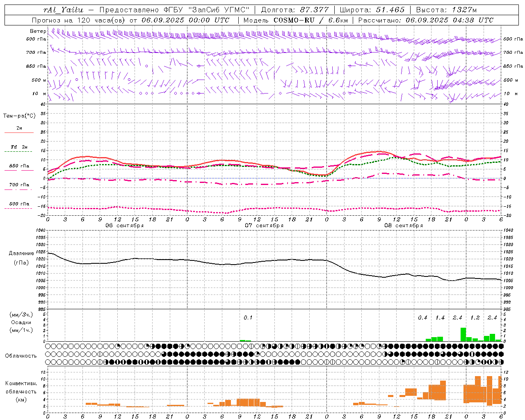Click the Td 2м dew point legend label
Viewport: 525px width, 420px height.
(x=19, y=147)
